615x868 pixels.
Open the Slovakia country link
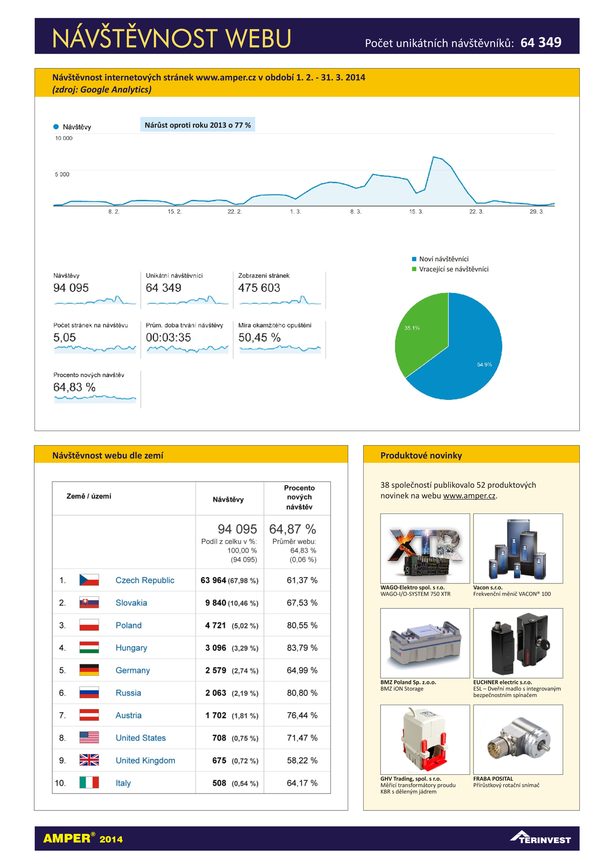[131, 603]
